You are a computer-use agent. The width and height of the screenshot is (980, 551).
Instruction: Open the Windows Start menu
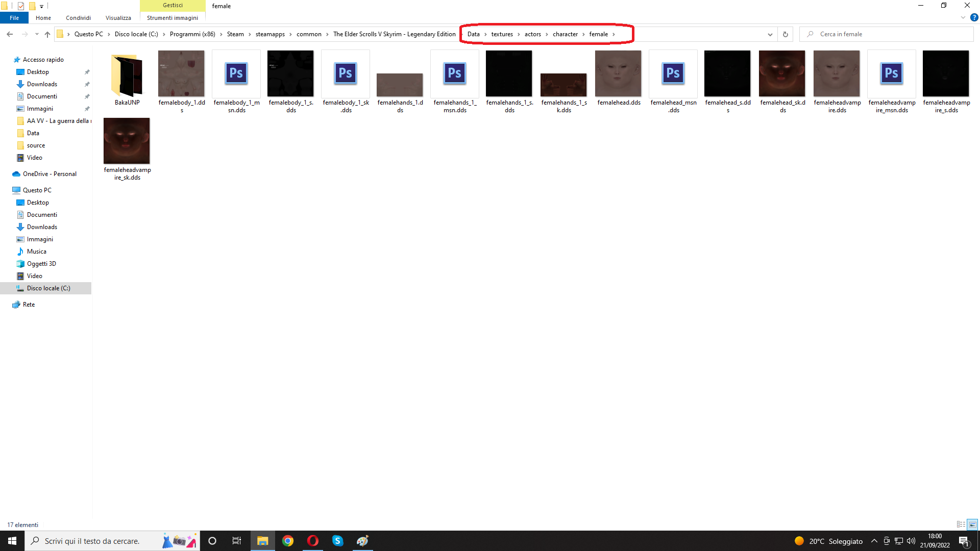click(x=12, y=541)
